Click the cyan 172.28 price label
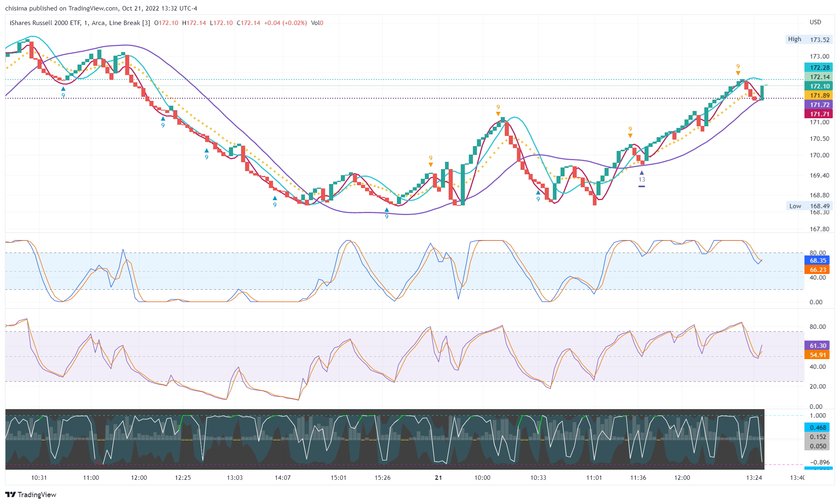The image size is (840, 504). tap(819, 67)
